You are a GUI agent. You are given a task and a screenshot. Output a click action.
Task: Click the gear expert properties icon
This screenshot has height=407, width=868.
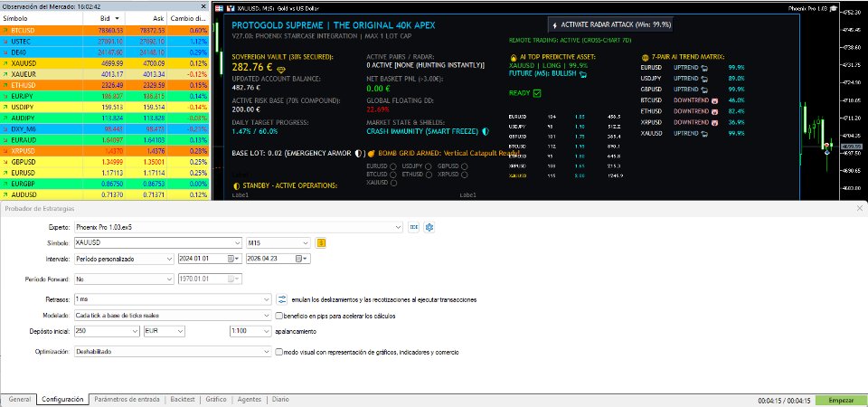coord(429,227)
